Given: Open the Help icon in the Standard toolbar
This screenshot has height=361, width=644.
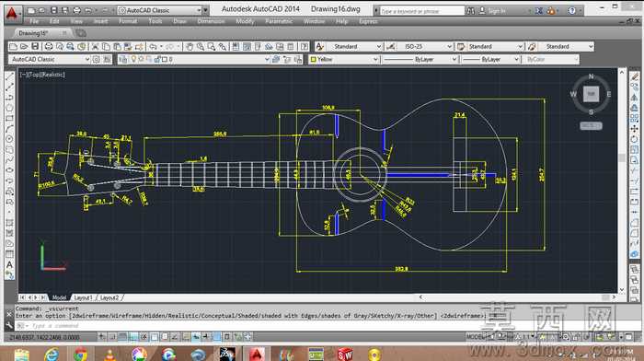Looking at the screenshot, I should pos(305,46).
